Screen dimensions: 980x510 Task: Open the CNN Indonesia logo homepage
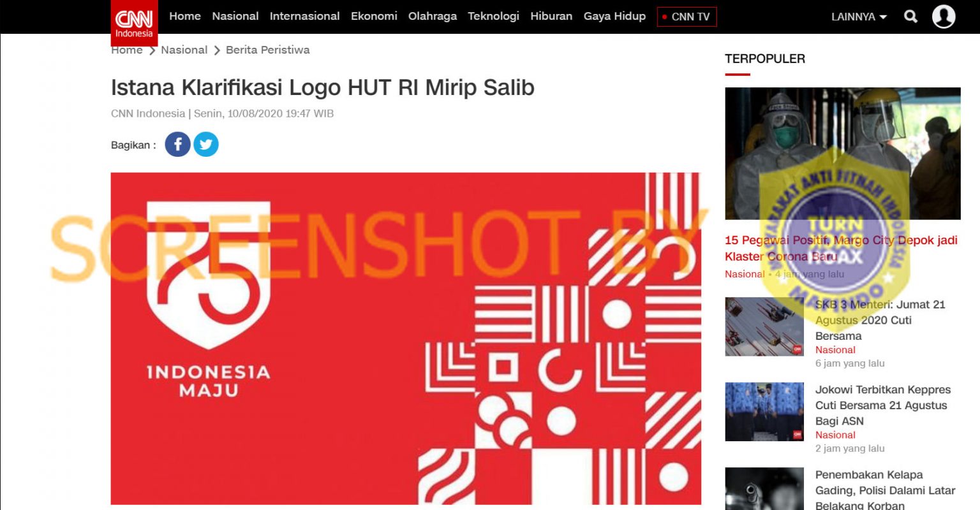point(134,23)
